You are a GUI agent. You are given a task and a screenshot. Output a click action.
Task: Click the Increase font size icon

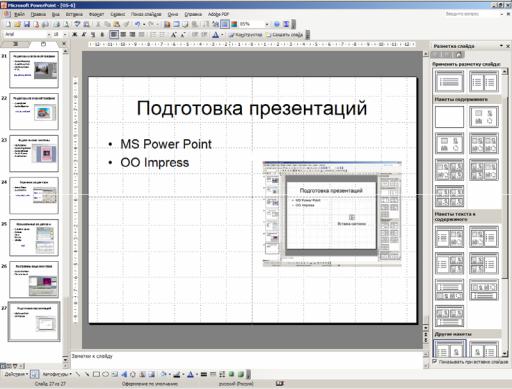(173, 34)
